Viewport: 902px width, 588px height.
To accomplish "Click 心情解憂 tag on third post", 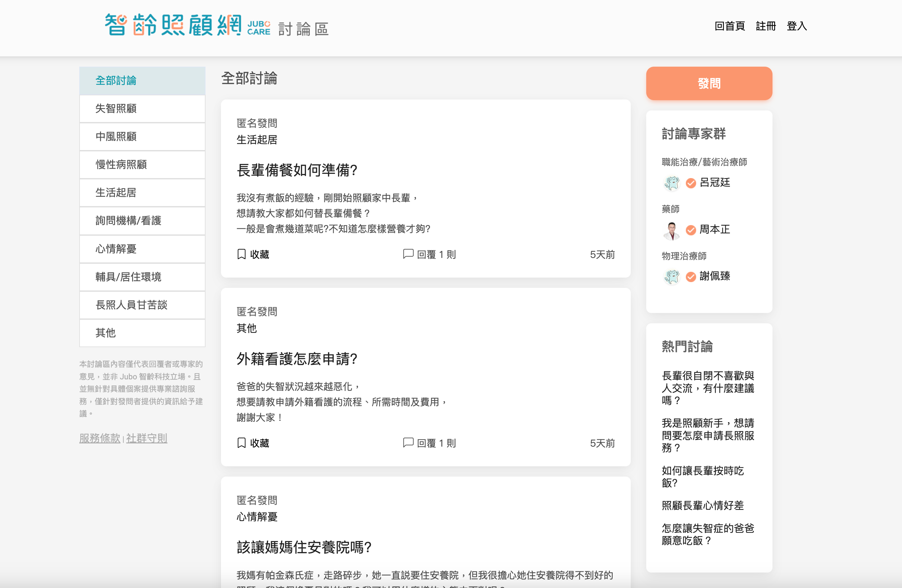I will 257,517.
